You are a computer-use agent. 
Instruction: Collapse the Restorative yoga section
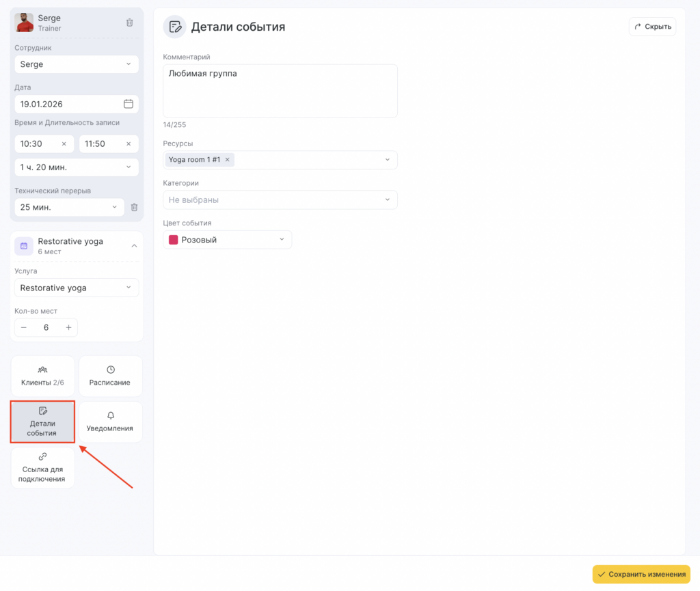[x=134, y=246]
